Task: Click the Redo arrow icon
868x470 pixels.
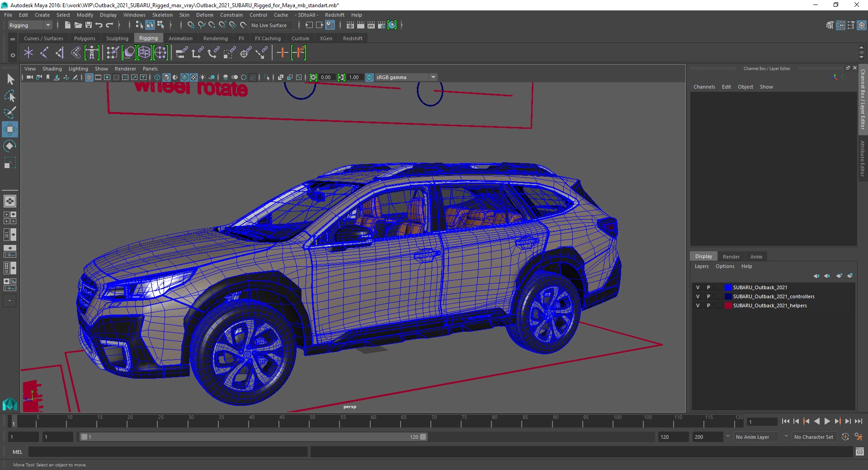Action: tap(109, 25)
